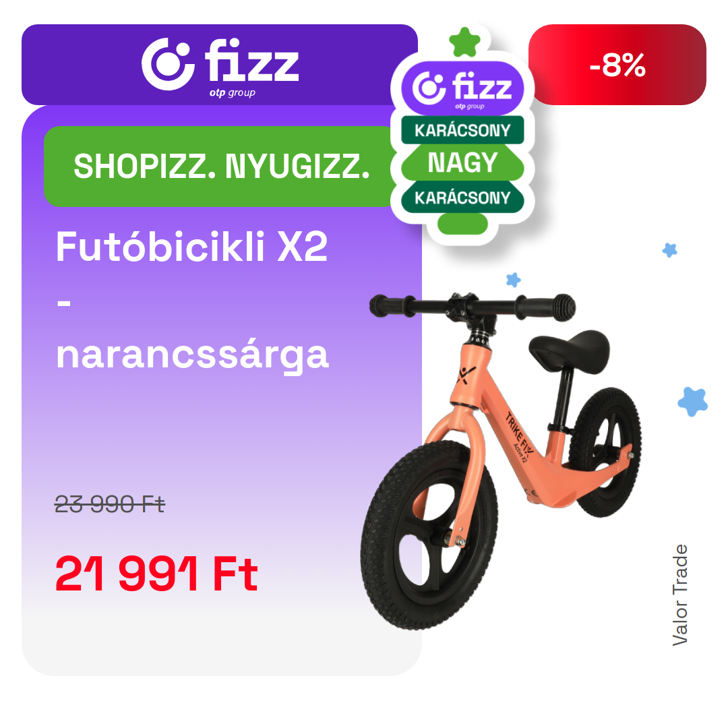
Task: Click the crossed-out 23 990 Ft price
Action: 110,504
